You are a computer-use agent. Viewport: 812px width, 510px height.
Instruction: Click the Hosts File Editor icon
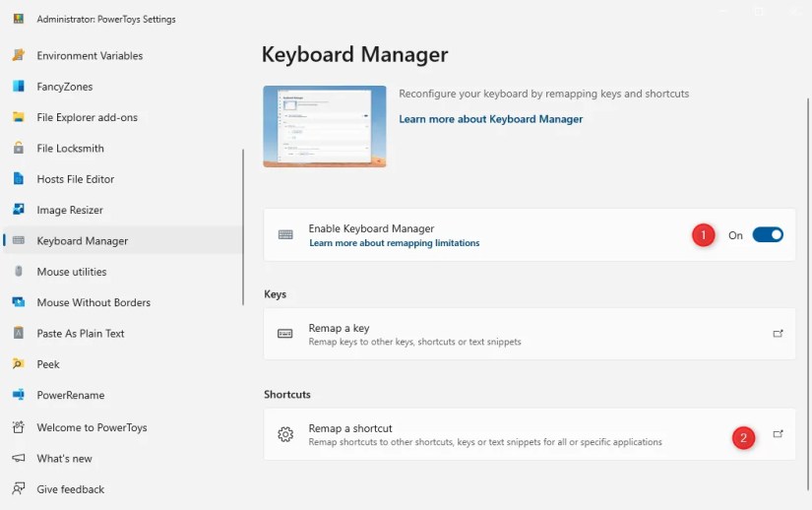pyautogui.click(x=18, y=179)
